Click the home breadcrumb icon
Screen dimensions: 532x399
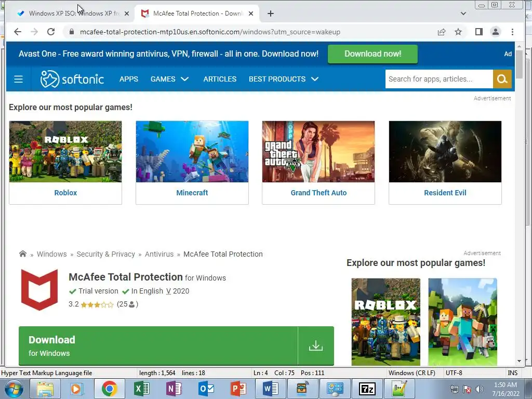(23, 254)
